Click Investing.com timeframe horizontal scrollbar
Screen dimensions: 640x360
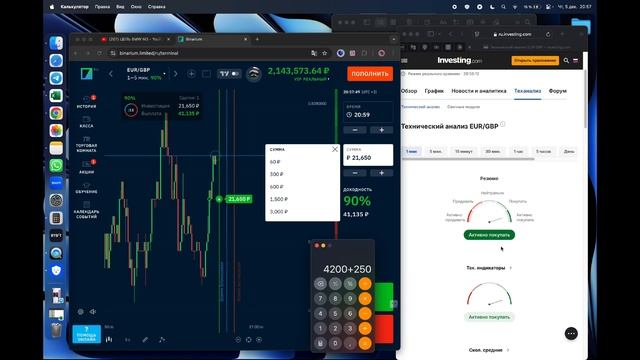(x=468, y=160)
